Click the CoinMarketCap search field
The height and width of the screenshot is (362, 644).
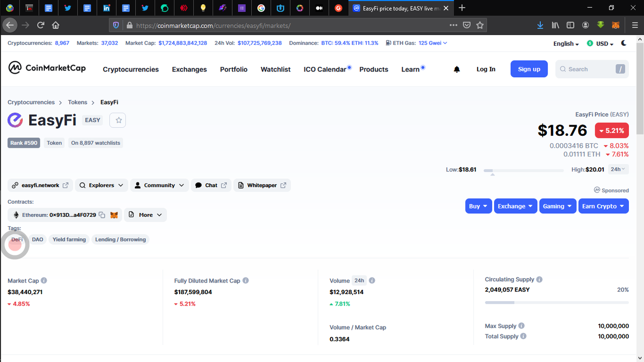click(x=592, y=69)
